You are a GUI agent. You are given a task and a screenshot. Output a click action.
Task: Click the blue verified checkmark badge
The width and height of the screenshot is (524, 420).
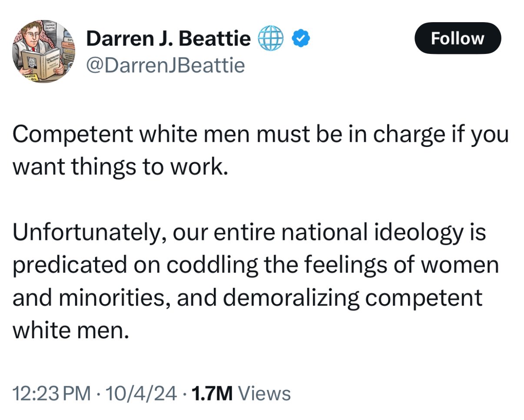(300, 40)
